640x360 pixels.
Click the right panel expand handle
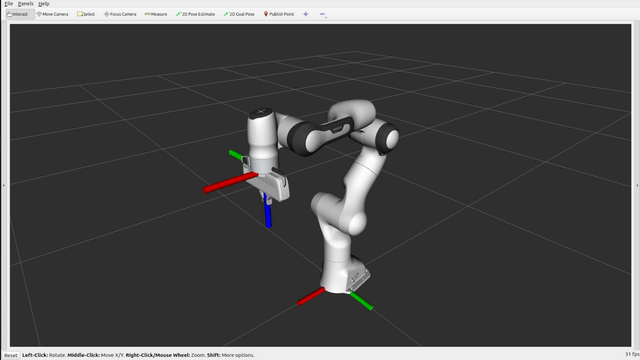637,185
